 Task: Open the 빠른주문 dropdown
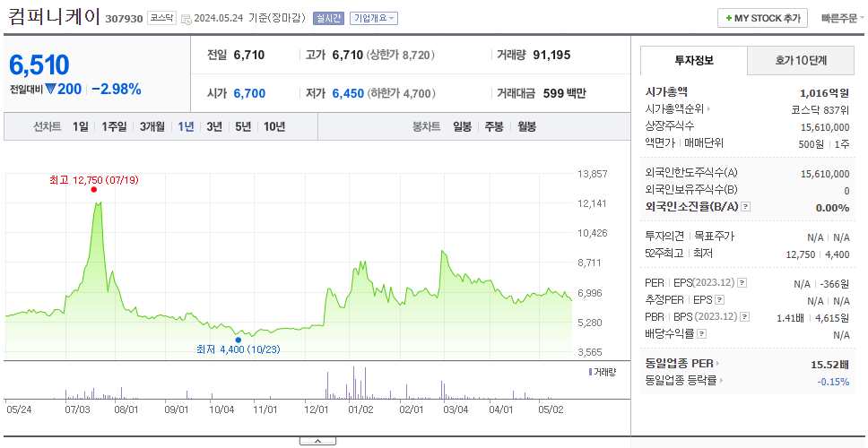843,18
